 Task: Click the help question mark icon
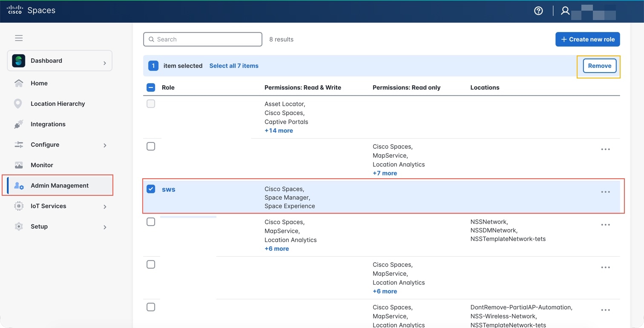538,11
